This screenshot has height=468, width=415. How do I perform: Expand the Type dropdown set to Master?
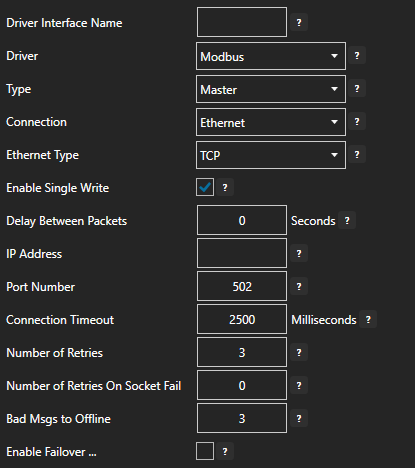pos(271,89)
